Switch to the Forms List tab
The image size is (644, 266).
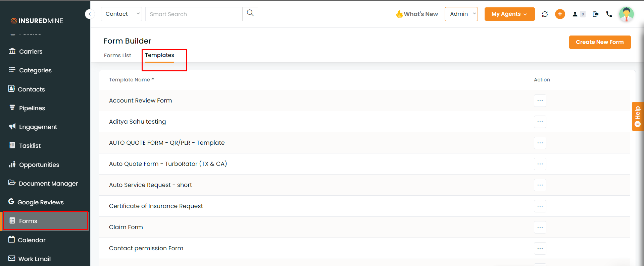point(117,55)
